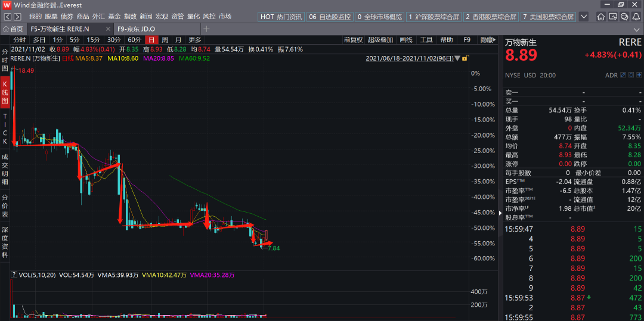Toggle 前复权 price adjustment mode
644x321 pixels.
(353, 40)
